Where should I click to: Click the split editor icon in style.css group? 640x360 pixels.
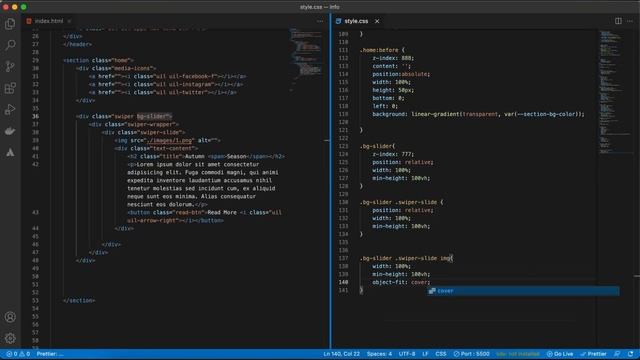point(618,21)
